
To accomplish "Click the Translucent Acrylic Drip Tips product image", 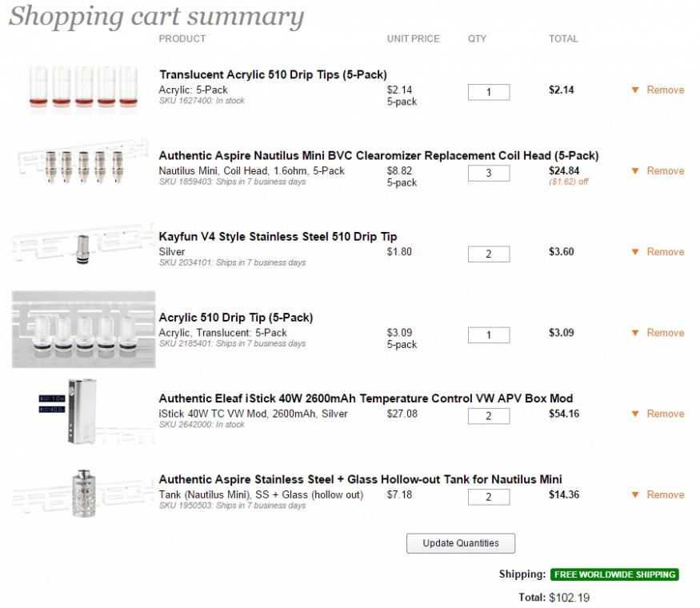I will click(x=84, y=87).
